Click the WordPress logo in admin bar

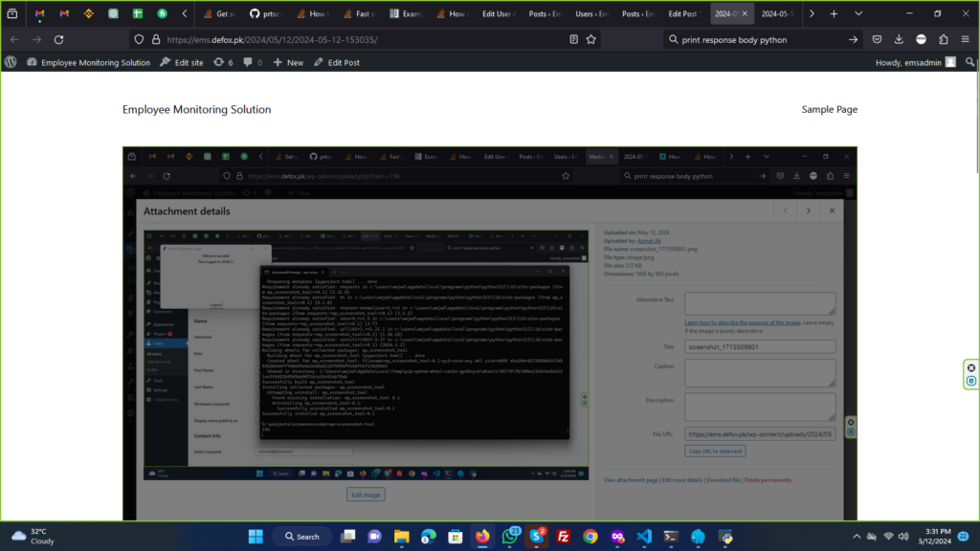11,62
